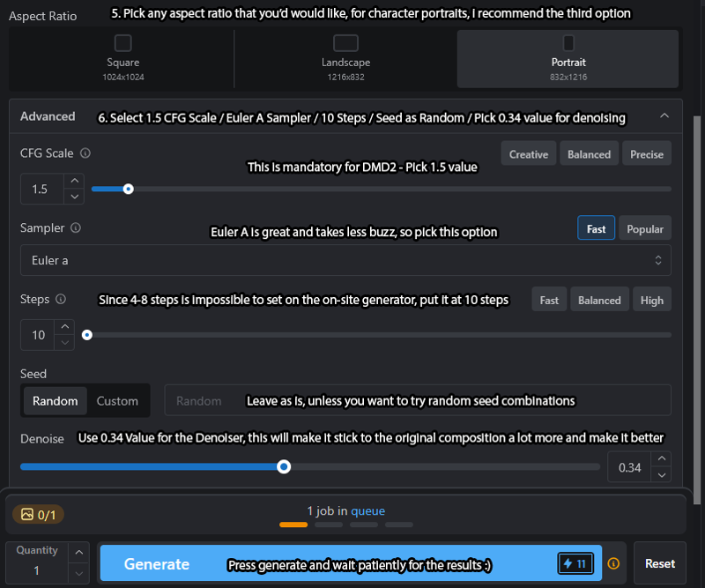Increase the CFG Scale with up arrow
705x588 pixels.
(75, 181)
